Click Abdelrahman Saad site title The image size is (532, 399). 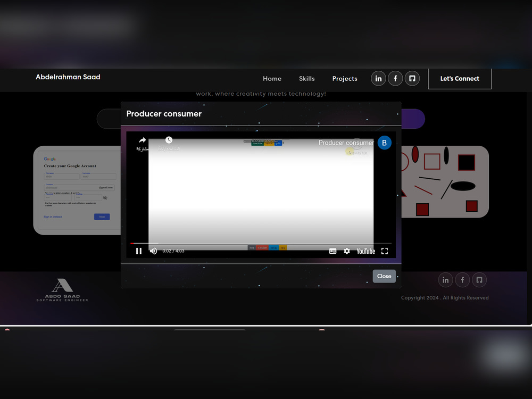tap(68, 77)
